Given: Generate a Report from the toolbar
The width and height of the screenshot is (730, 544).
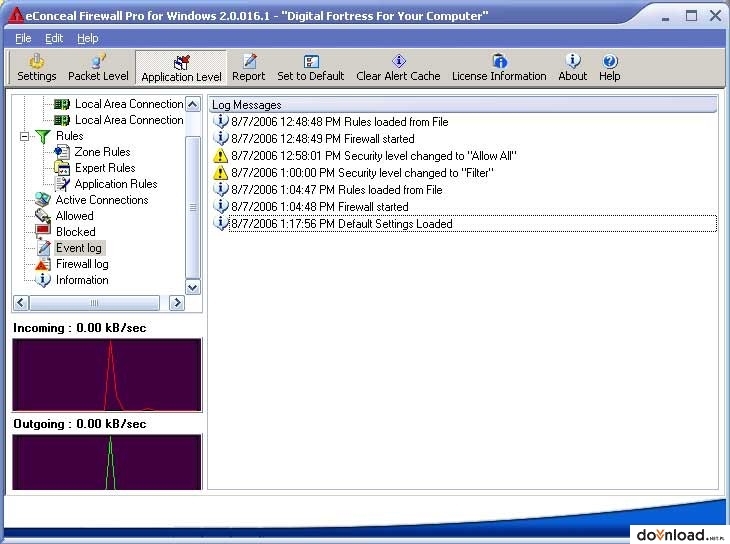Looking at the screenshot, I should coord(249,68).
